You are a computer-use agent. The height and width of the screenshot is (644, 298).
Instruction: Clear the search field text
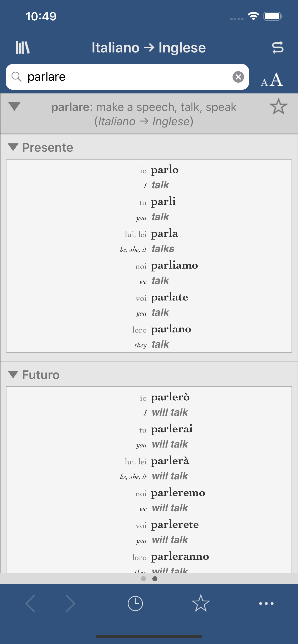point(238,77)
